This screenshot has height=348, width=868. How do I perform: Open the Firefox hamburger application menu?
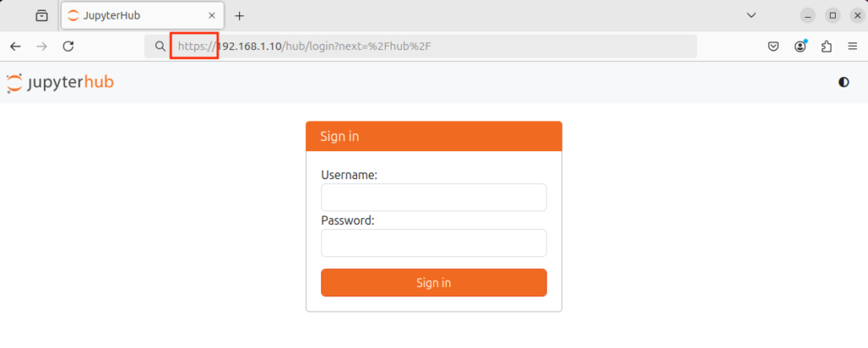[852, 47]
